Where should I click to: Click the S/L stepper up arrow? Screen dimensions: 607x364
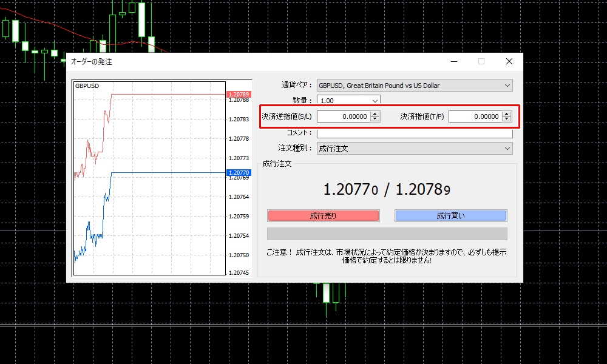click(x=375, y=114)
